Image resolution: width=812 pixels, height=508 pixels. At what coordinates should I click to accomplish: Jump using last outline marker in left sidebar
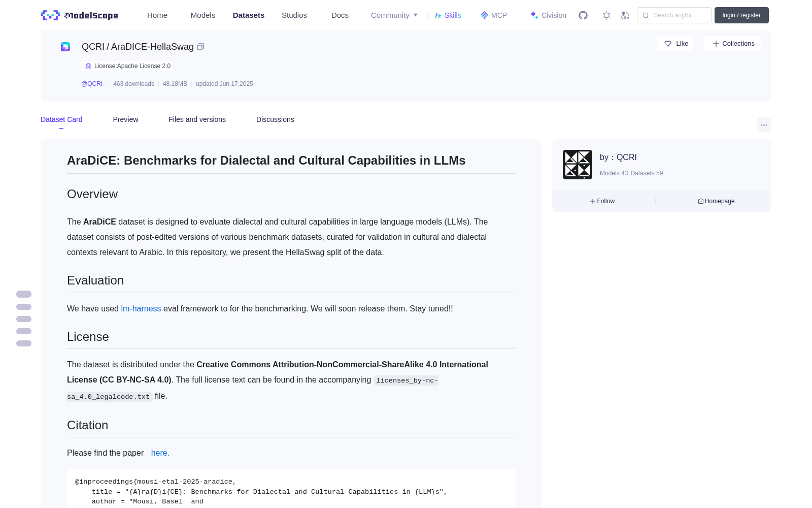pyautogui.click(x=24, y=343)
